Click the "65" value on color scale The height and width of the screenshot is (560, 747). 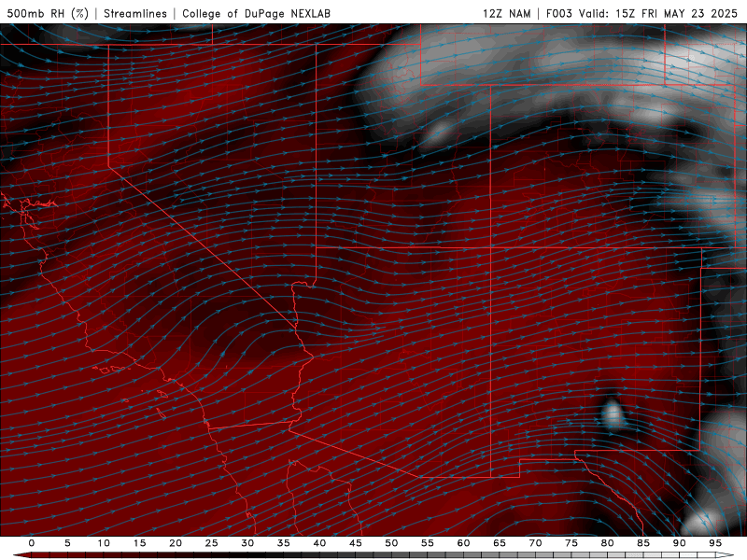[x=500, y=543]
